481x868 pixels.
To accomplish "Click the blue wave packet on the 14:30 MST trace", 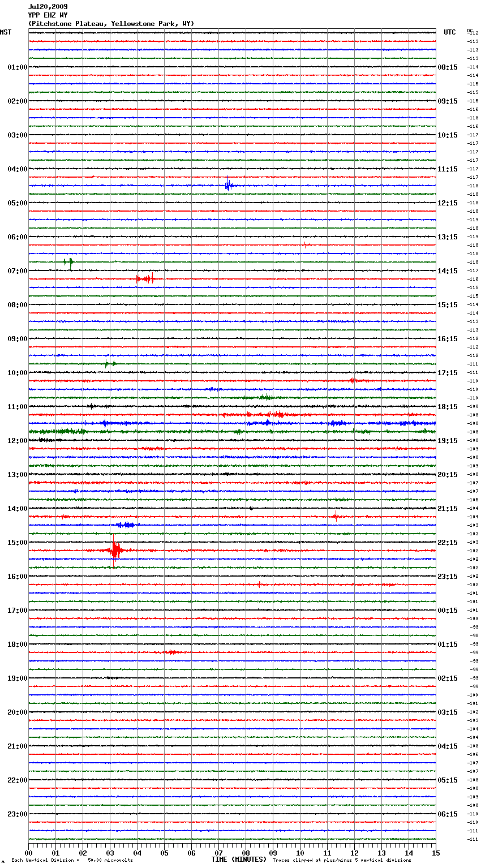I will pyautogui.click(x=127, y=525).
